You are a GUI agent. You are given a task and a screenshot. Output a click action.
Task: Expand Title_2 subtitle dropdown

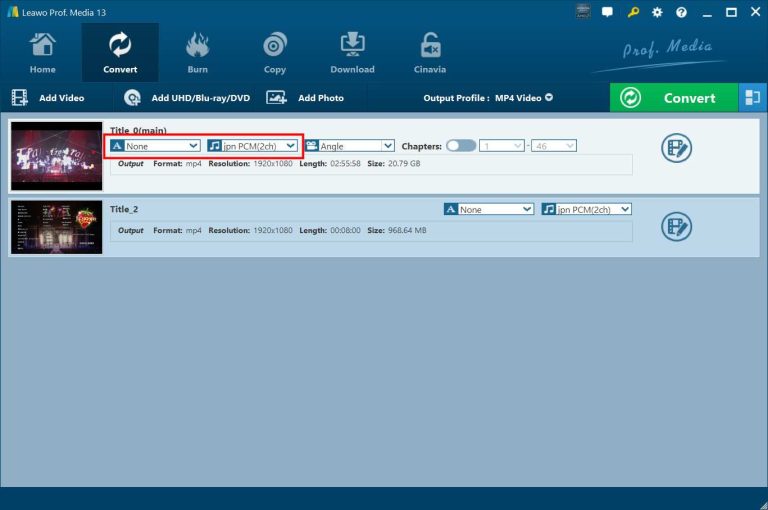[489, 209]
